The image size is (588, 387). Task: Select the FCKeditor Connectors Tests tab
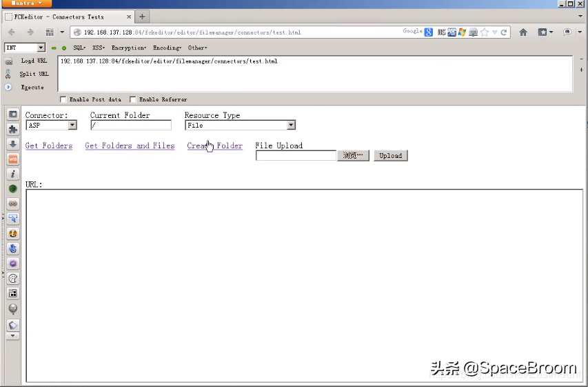[x=68, y=17]
